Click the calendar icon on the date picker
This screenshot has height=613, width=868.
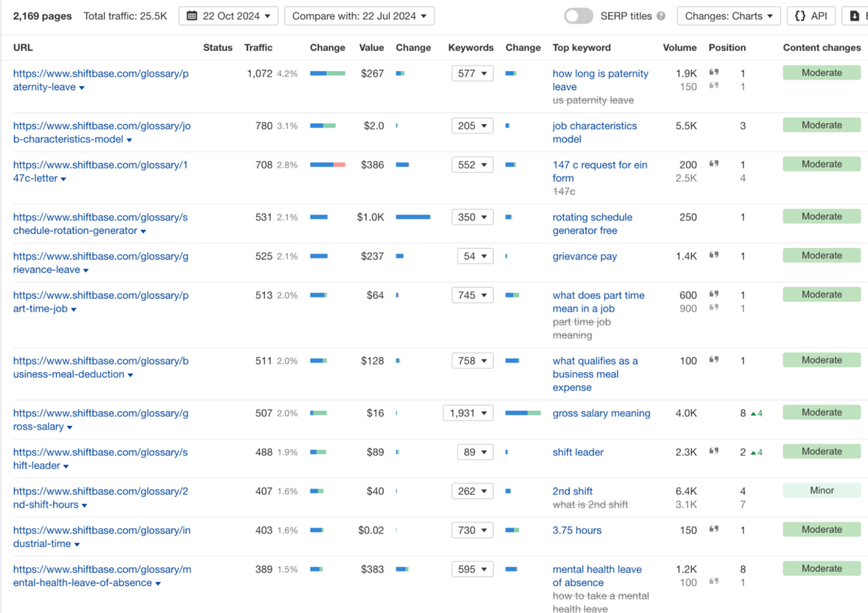(192, 16)
